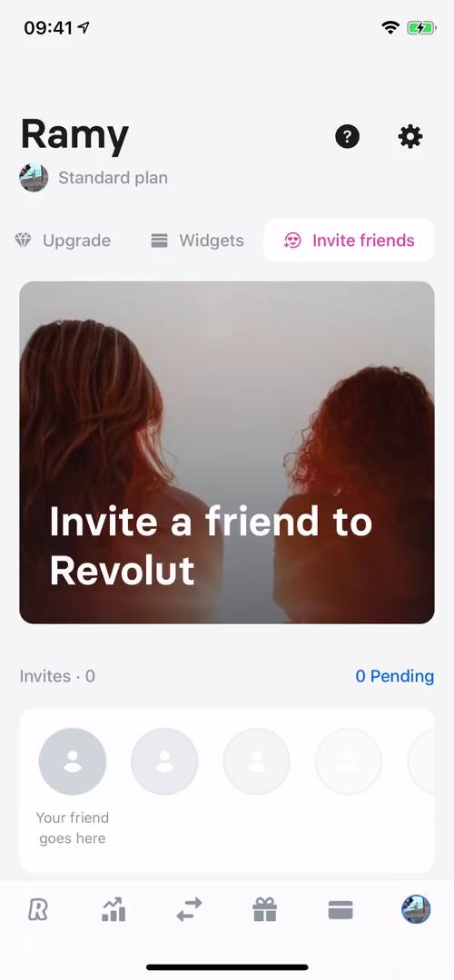Open the gift rewards icon
454x980 pixels.
tap(264, 909)
